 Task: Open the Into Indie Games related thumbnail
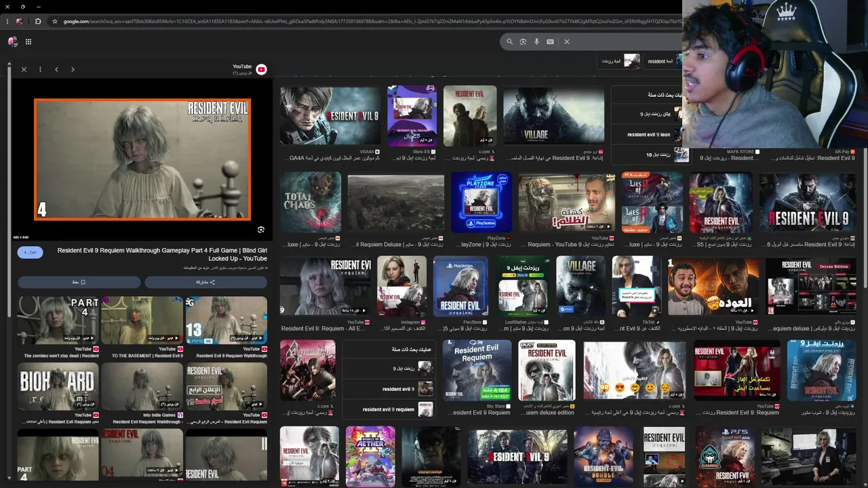coord(142,386)
